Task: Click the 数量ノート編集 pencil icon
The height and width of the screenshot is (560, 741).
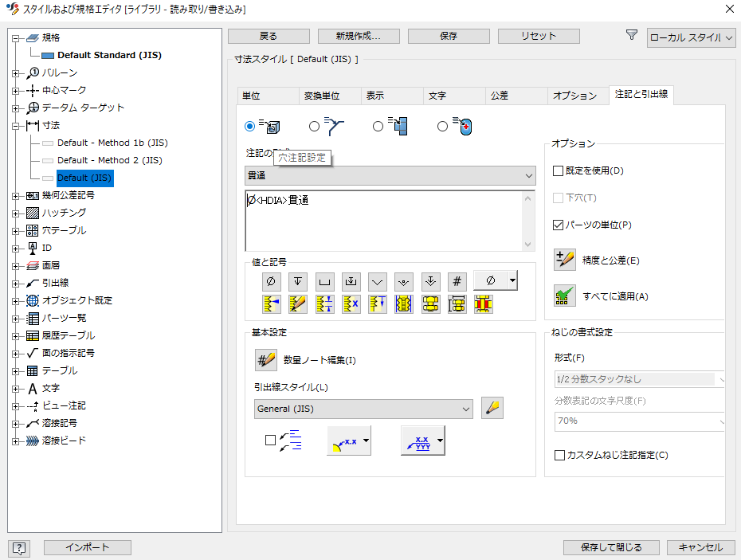Action: point(265,360)
